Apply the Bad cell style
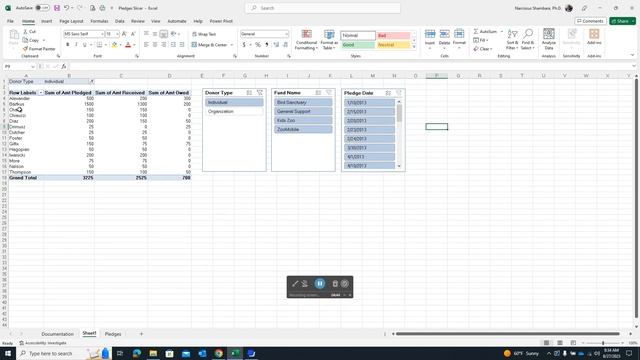This screenshot has height=360, width=640. pyautogui.click(x=393, y=36)
